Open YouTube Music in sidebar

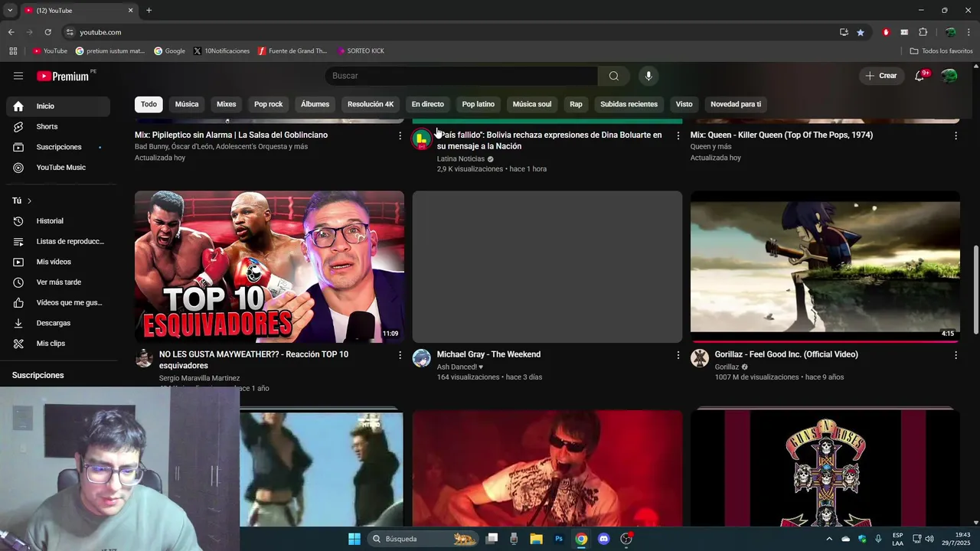click(x=58, y=168)
